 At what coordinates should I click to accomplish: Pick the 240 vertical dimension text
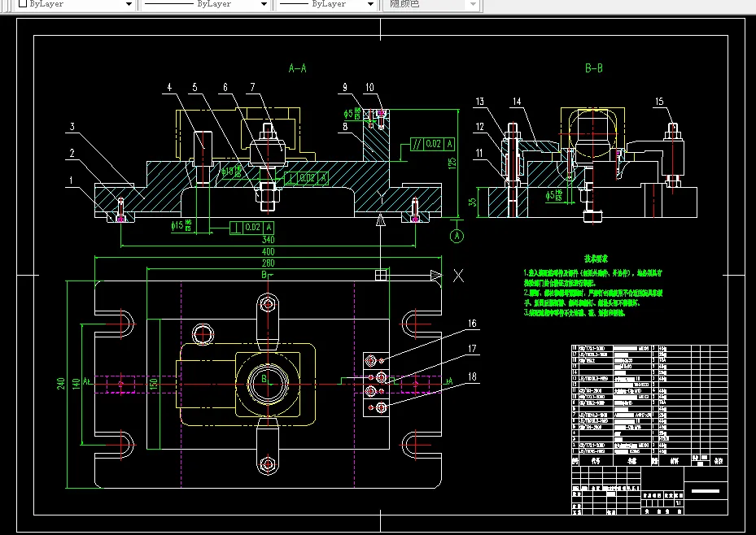(61, 383)
